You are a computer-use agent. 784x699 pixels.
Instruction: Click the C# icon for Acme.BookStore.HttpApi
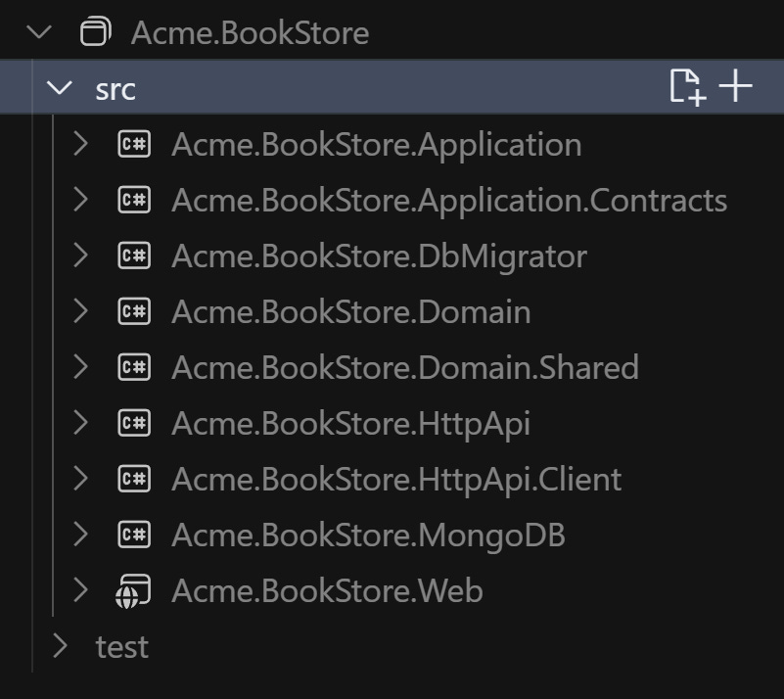(134, 423)
